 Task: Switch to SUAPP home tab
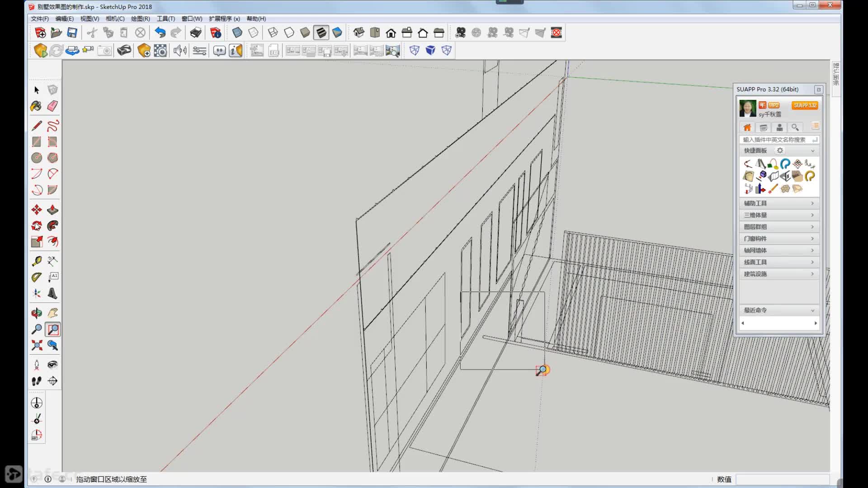coord(748,127)
